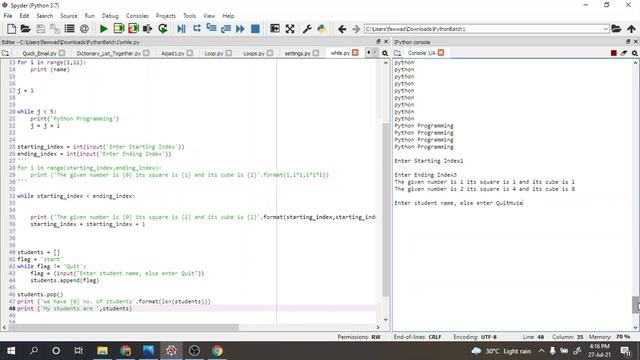Browse editor tabs icon left of Quick_Email.py

[x=5, y=53]
